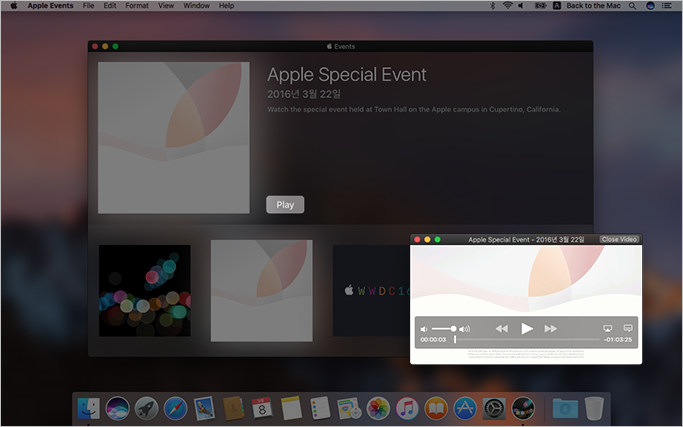Open subtitles options in video player

628,328
